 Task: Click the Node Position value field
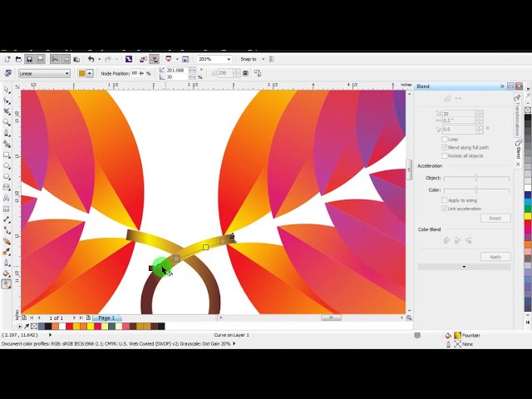[x=135, y=73]
